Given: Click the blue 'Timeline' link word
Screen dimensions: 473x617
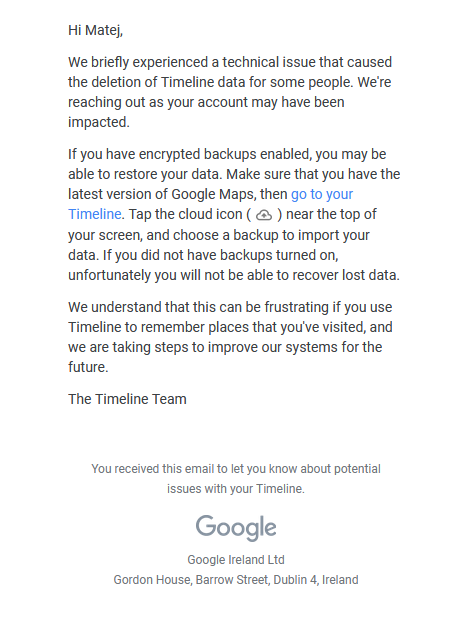Looking at the screenshot, I should (94, 214).
